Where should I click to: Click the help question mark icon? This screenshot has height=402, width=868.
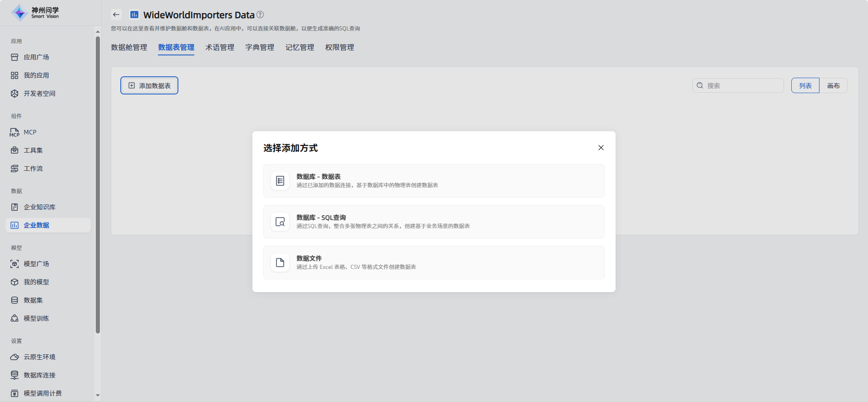[260, 15]
